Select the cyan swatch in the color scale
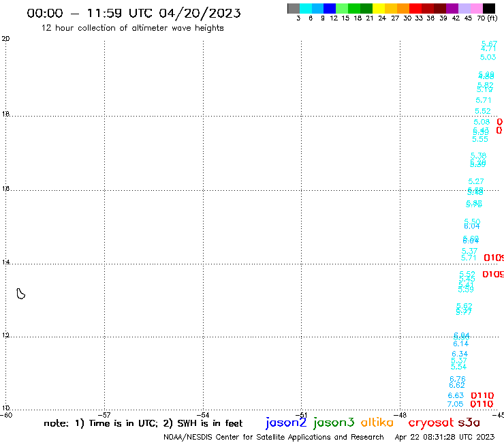The height and width of the screenshot is (443, 504). (x=306, y=8)
